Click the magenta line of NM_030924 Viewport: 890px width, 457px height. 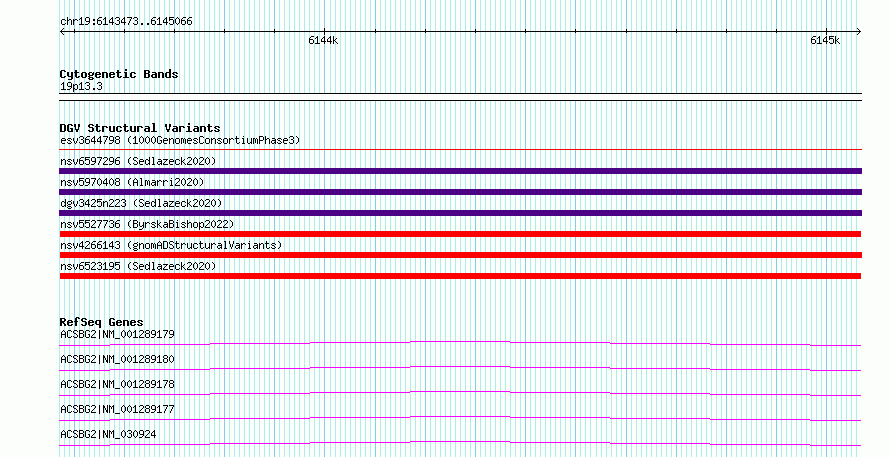click(x=460, y=443)
